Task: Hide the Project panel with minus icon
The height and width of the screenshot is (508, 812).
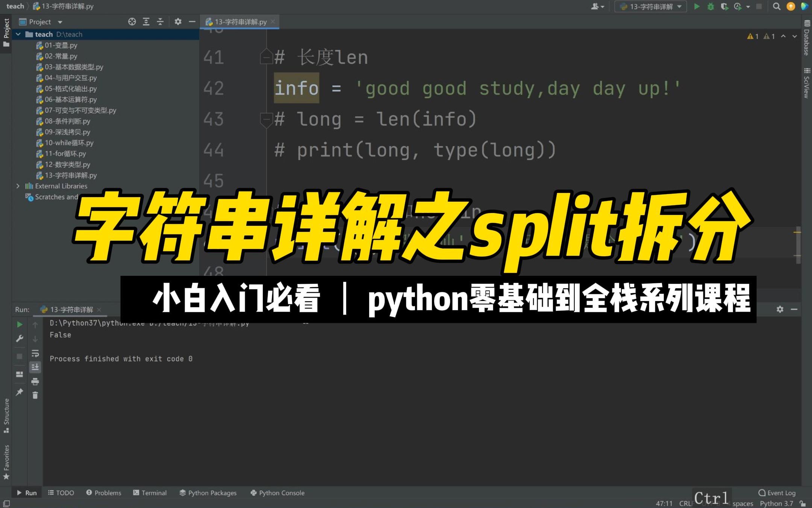Action: (192, 22)
